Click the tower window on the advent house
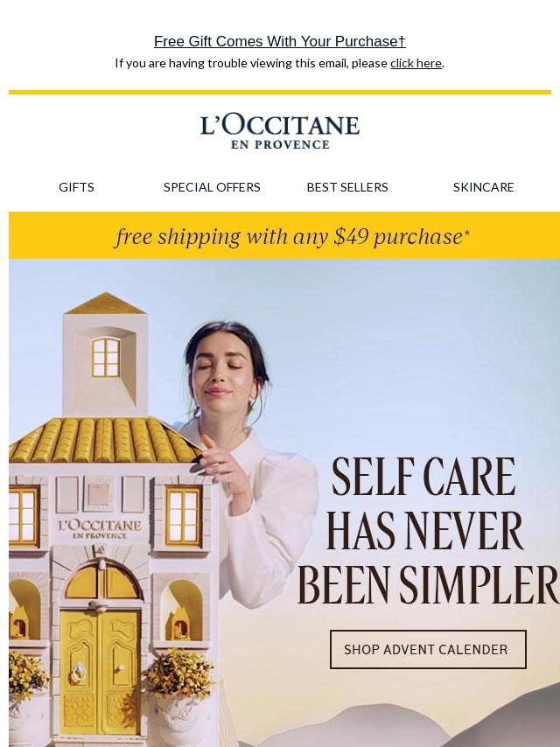The width and height of the screenshot is (560, 747). click(106, 357)
